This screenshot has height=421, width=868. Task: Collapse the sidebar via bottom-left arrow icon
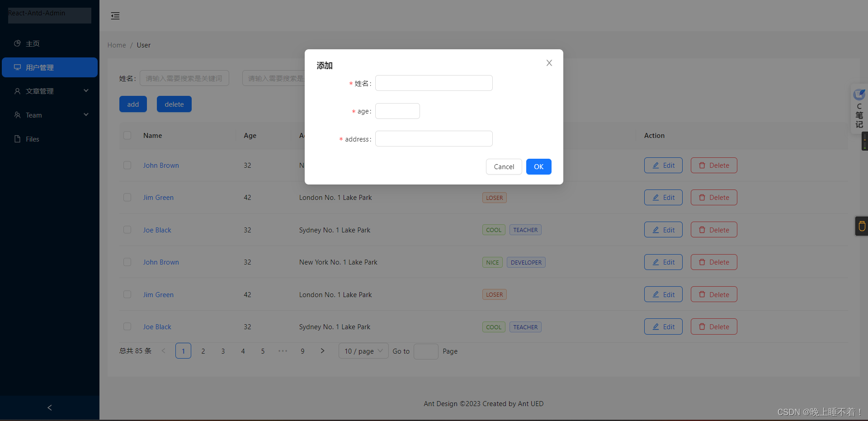tap(49, 407)
